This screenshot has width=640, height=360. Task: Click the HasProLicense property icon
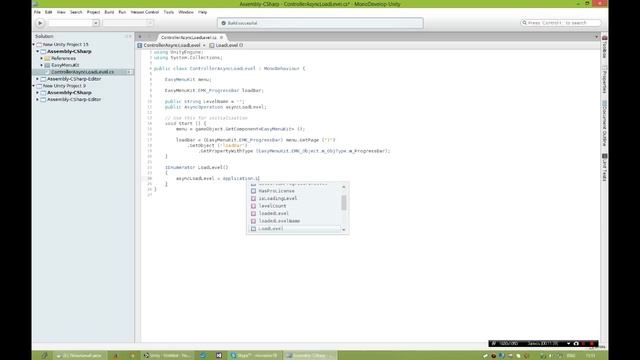[x=253, y=191]
